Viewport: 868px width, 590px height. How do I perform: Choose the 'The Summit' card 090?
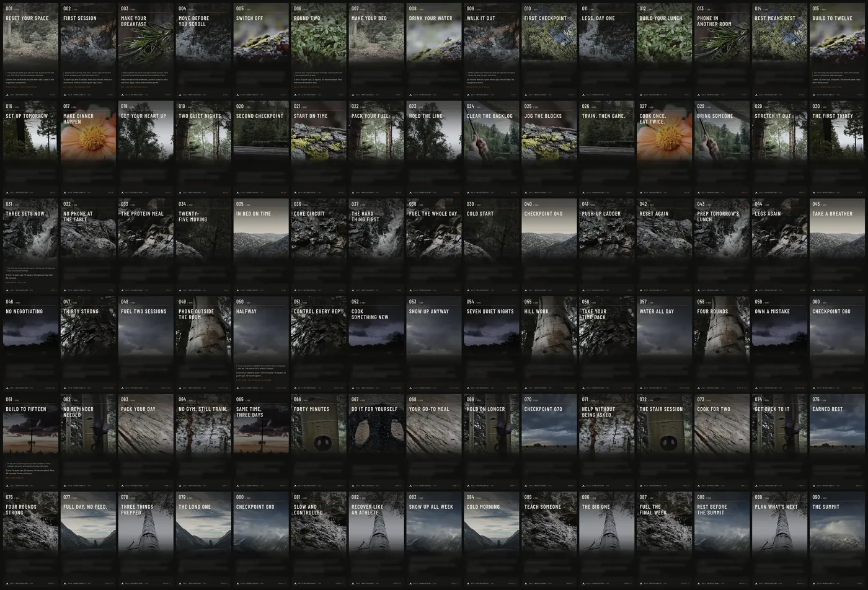837,540
